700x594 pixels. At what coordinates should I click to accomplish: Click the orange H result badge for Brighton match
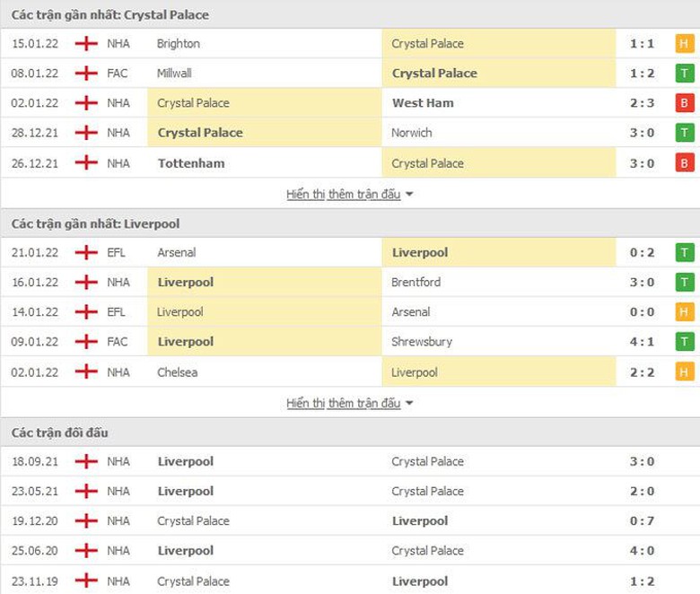[685, 43]
